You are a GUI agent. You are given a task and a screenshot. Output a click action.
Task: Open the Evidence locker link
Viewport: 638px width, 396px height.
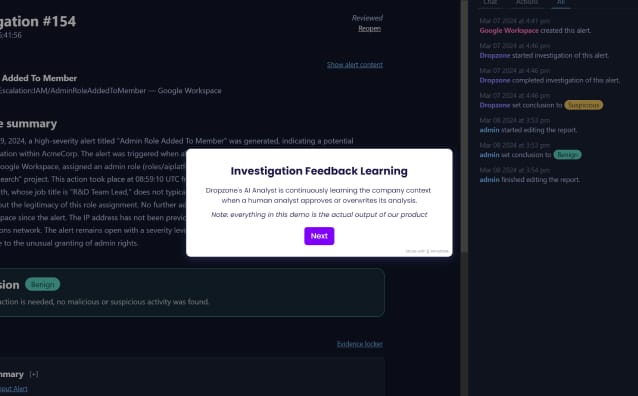360,344
